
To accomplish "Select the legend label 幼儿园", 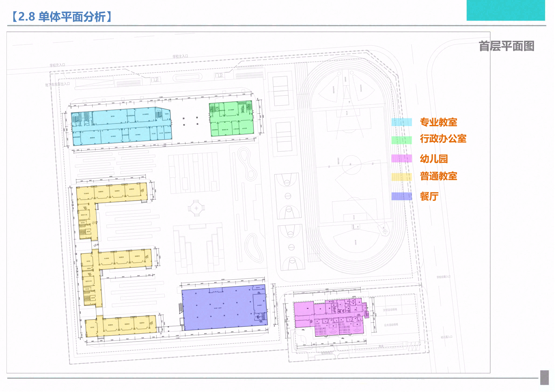I will pos(434,159).
